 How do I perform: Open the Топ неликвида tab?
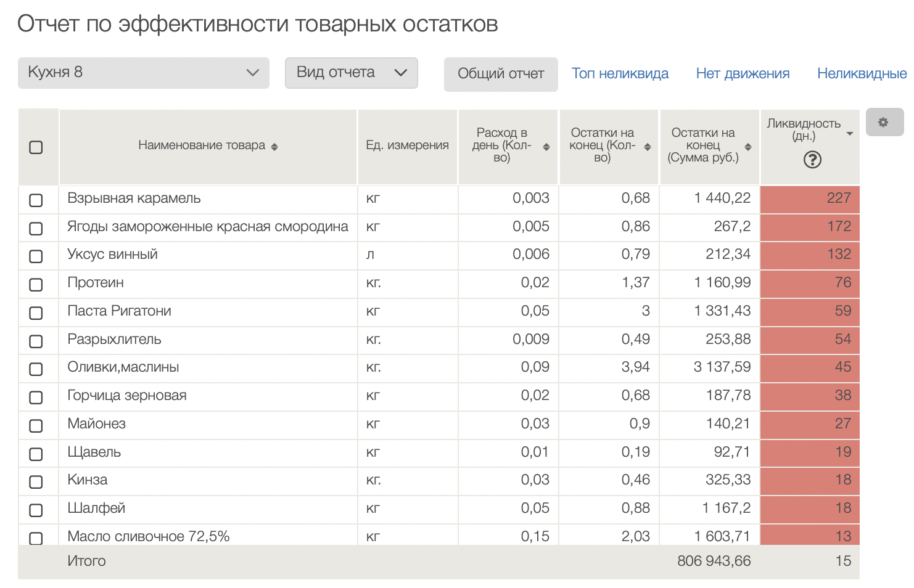[619, 74]
